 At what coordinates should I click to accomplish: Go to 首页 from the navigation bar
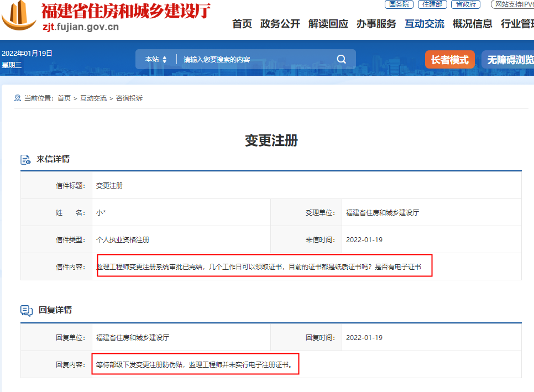point(242,24)
